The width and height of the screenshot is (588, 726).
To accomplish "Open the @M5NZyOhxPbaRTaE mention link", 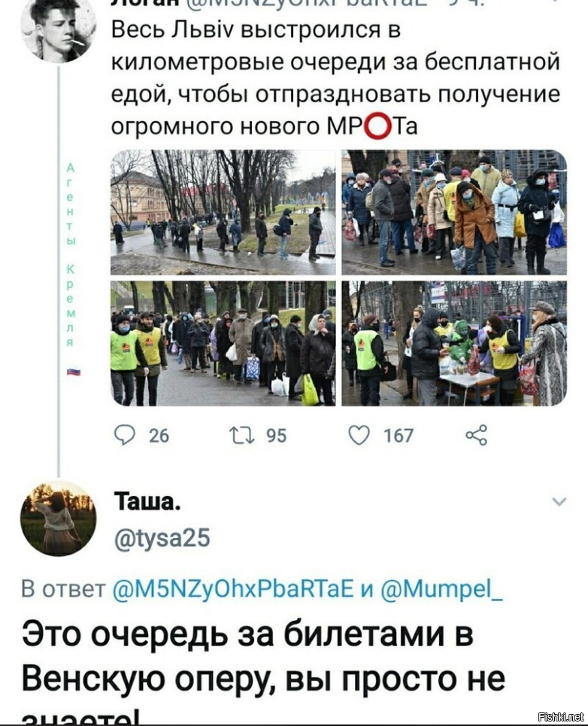I will point(234,589).
